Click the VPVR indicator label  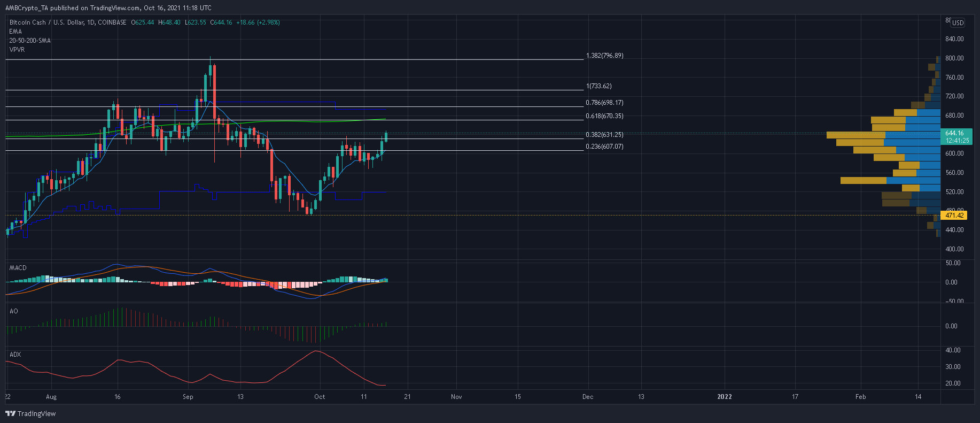click(17, 50)
